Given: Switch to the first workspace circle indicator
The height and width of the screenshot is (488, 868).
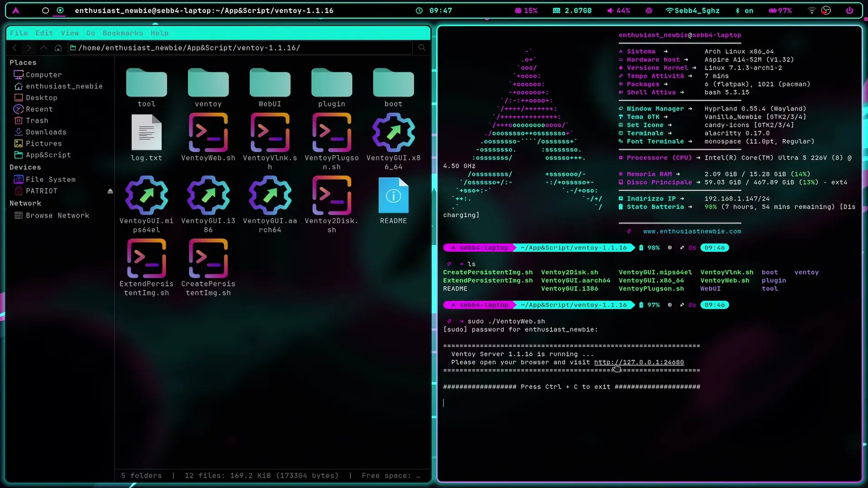Looking at the screenshot, I should point(45,10).
